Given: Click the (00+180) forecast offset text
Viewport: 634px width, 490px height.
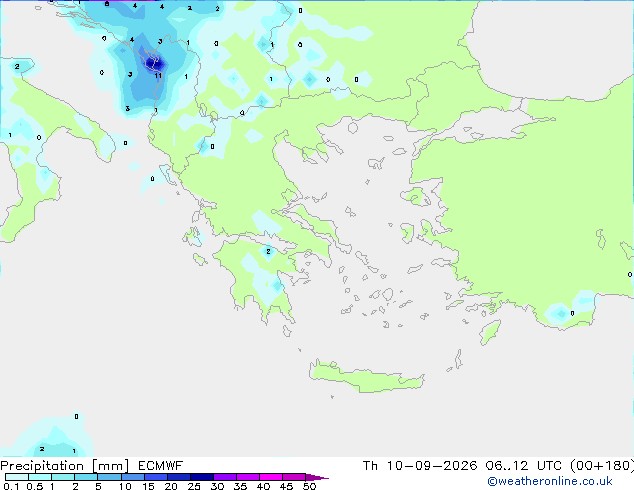Looking at the screenshot, I should (602, 466).
